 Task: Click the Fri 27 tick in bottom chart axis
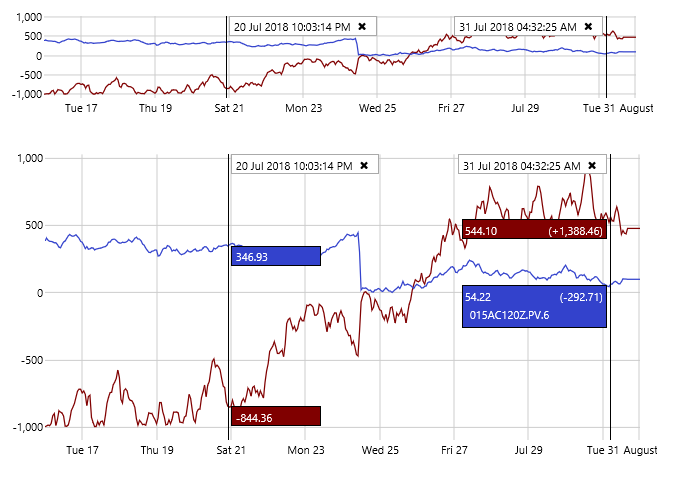[453, 451]
